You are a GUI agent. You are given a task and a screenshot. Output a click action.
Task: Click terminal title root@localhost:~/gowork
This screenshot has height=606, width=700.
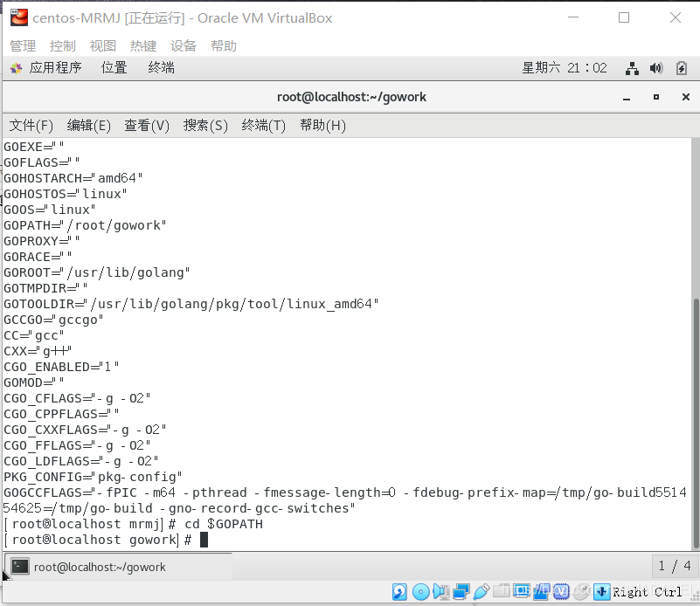351,97
